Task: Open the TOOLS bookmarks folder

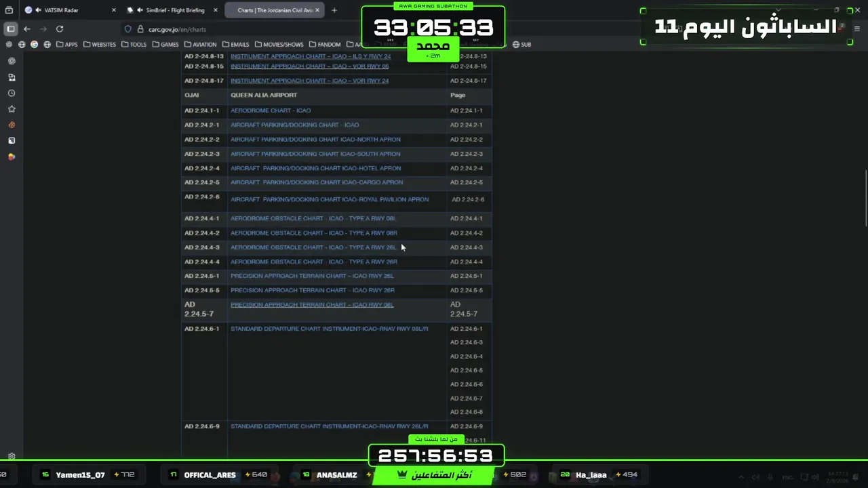Action: click(134, 45)
